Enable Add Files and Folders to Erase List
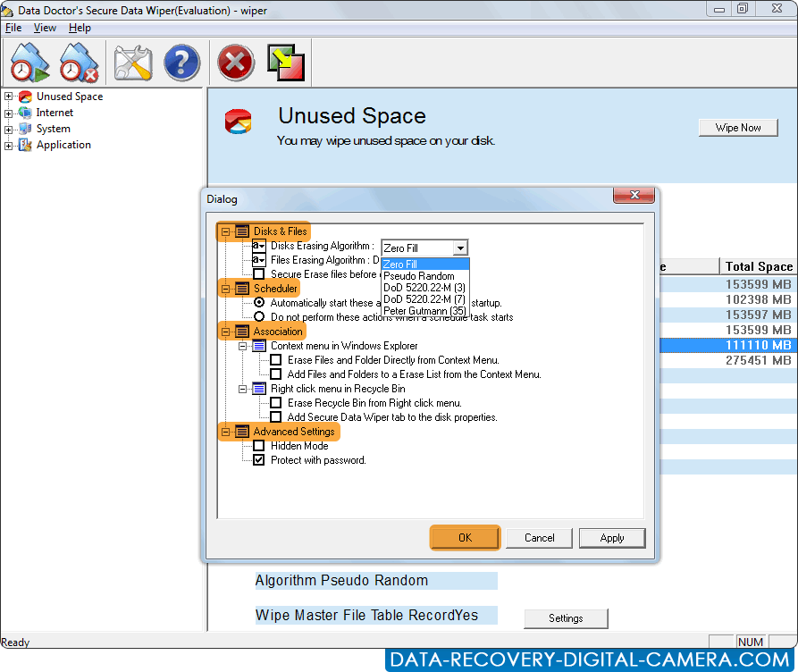798x672 pixels. [276, 374]
